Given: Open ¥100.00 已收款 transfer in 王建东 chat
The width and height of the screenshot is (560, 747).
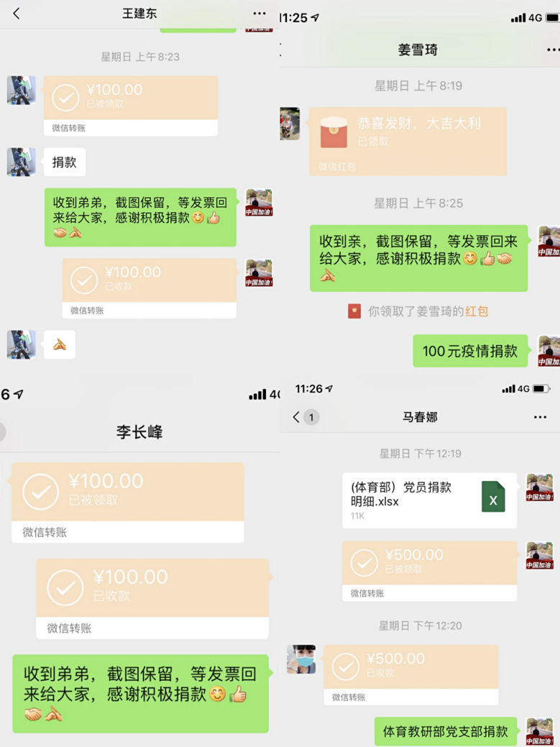Looking at the screenshot, I should 150,288.
